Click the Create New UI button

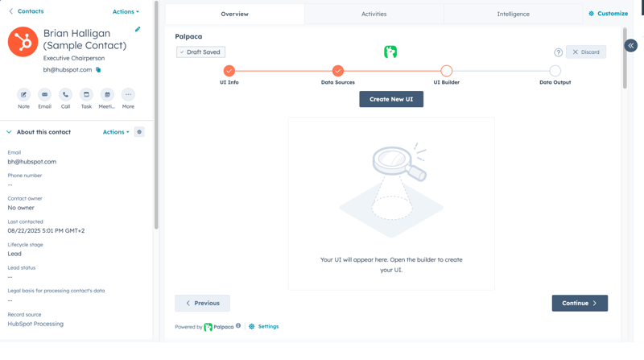point(391,99)
